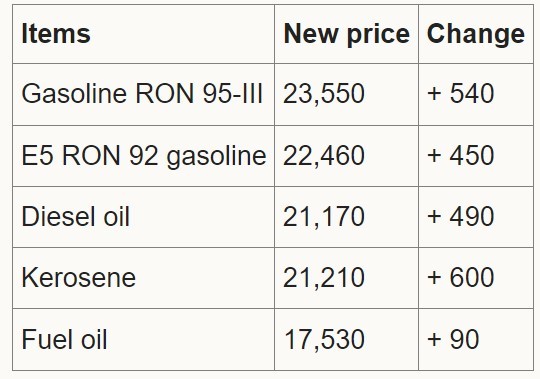
Task: Click the + 540 change value
Action: tap(460, 94)
